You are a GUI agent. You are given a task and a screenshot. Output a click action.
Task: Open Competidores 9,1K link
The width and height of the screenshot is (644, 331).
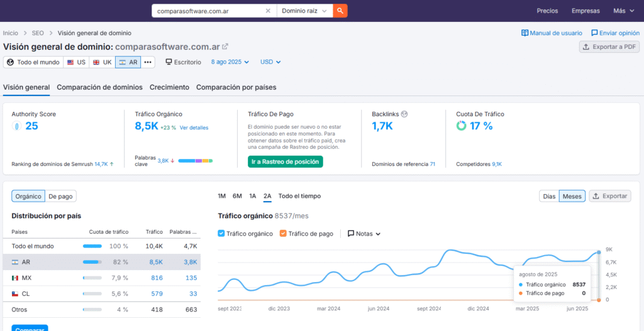tap(497, 164)
